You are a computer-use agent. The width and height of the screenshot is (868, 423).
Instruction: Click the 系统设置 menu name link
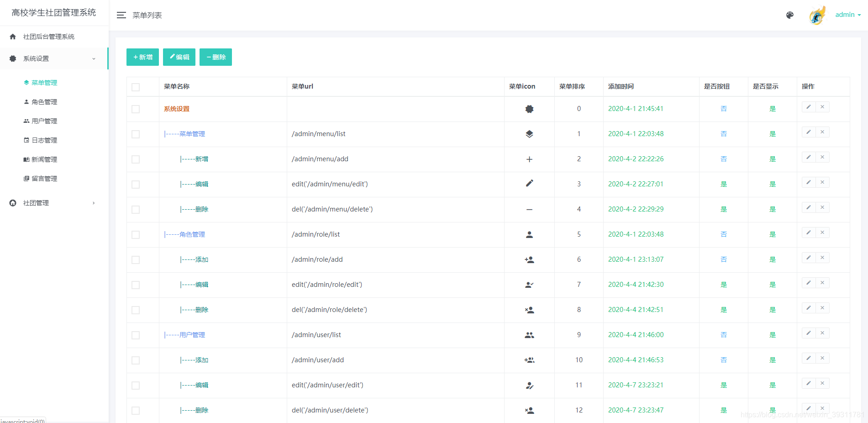point(177,109)
